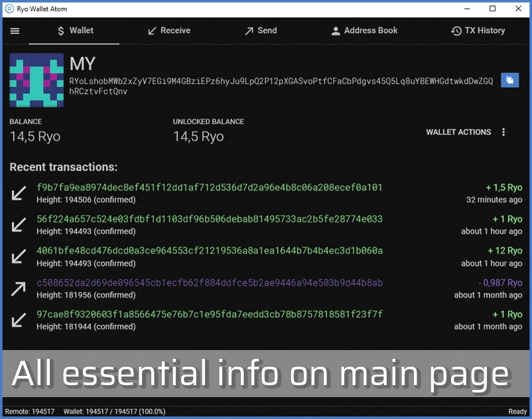The image size is (532, 419).
Task: Click the +1,5 Ryo amount
Action: click(504, 188)
